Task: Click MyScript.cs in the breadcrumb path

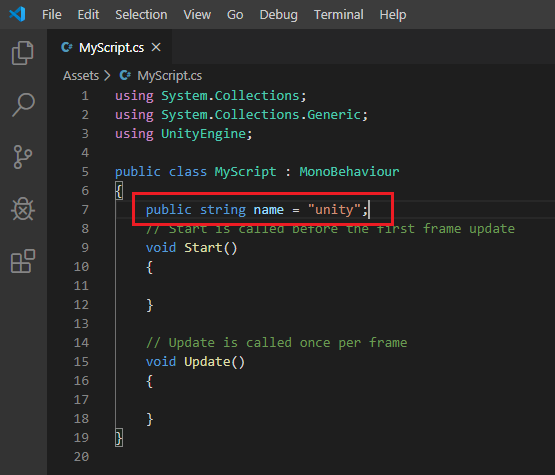Action: (170, 76)
